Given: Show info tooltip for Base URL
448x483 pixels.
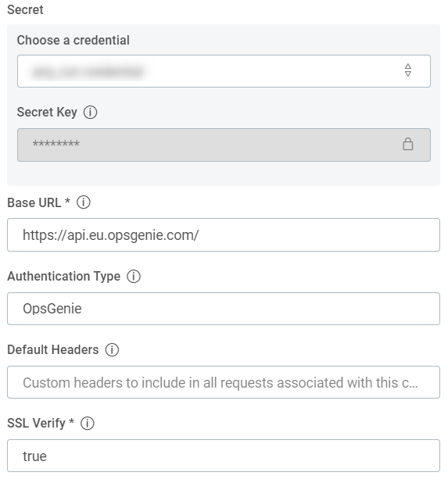Looking at the screenshot, I should tap(84, 202).
